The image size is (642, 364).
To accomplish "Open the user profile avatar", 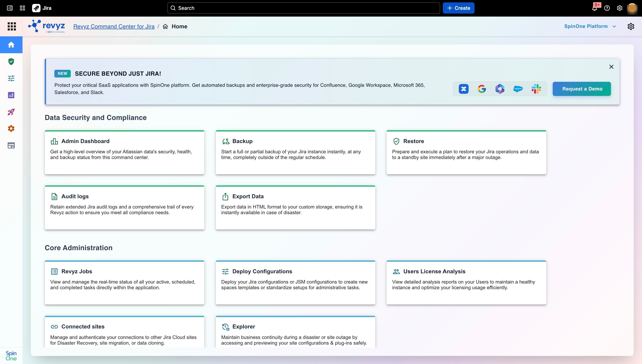I will 632,8.
